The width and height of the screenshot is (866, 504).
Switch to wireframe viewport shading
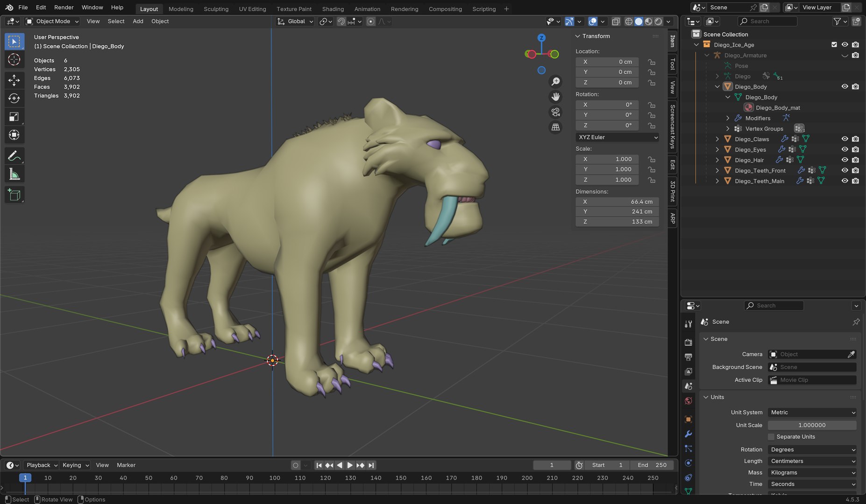point(629,21)
